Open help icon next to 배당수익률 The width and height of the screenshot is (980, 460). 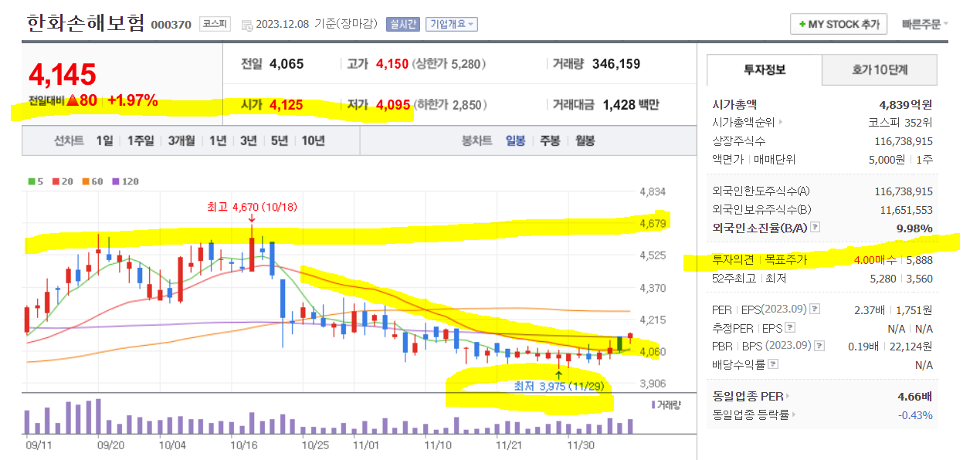773,364
